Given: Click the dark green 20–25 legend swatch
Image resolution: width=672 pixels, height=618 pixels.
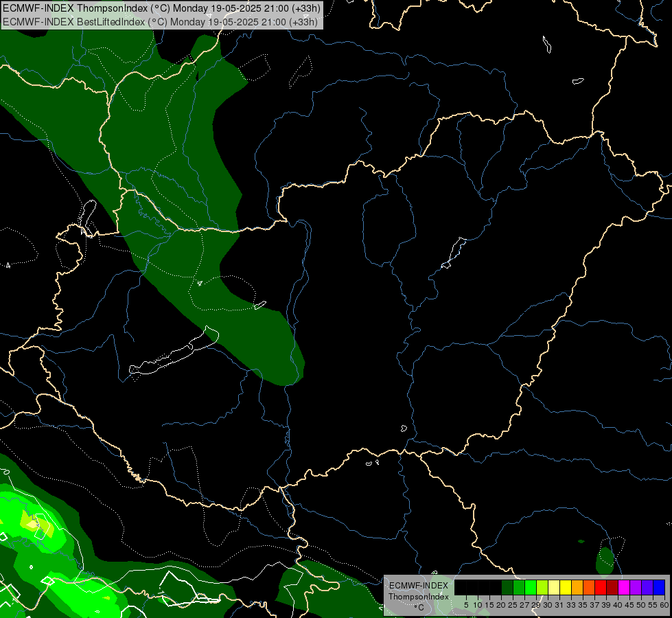Looking at the screenshot, I should click(x=507, y=587).
